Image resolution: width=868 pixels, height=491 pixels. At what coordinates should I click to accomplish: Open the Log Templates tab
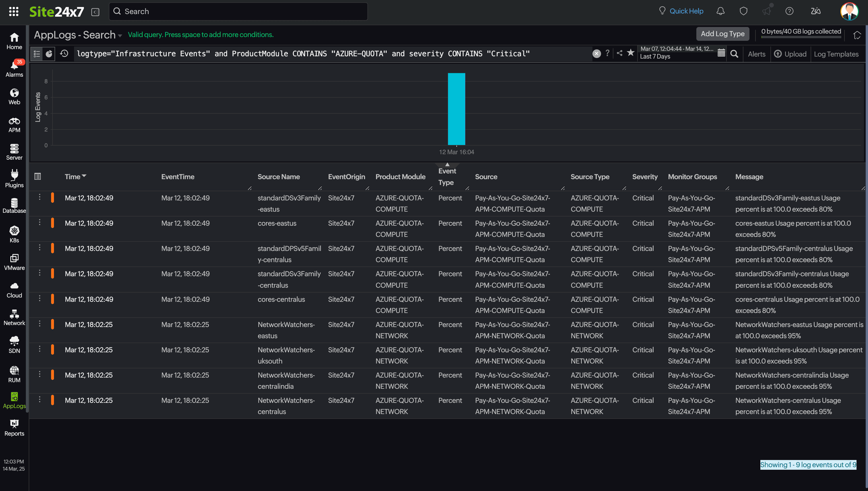(x=836, y=54)
